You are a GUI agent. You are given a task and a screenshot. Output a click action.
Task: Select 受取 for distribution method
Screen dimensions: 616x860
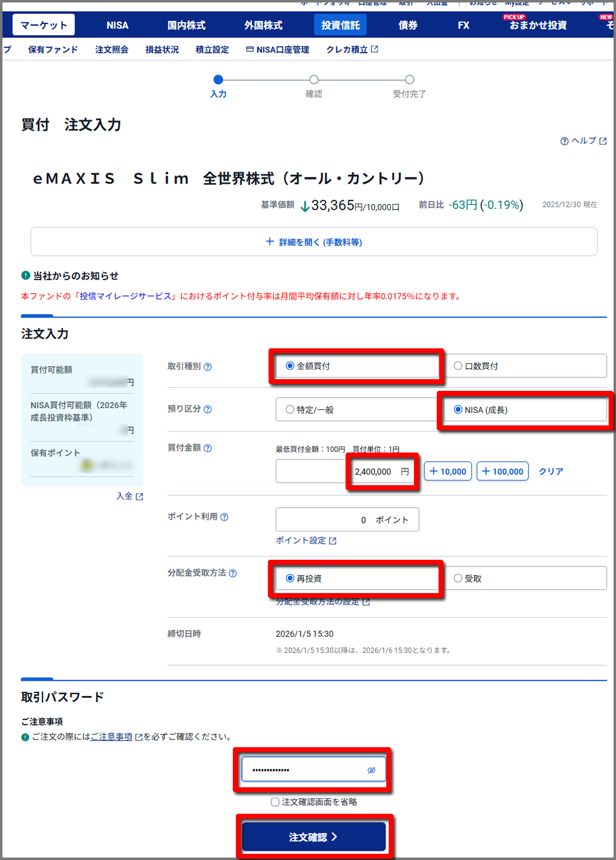coord(458,578)
